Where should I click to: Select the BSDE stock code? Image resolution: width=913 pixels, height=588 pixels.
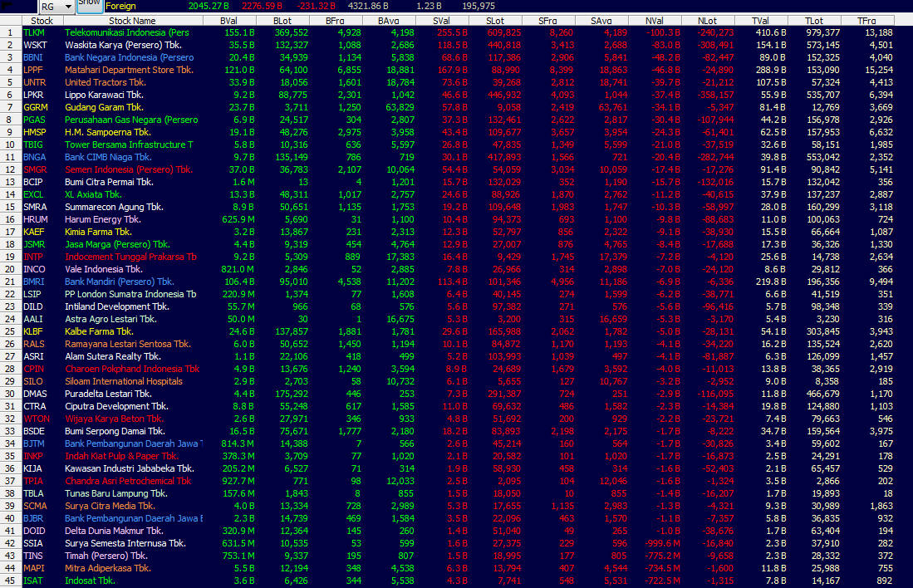click(x=34, y=431)
